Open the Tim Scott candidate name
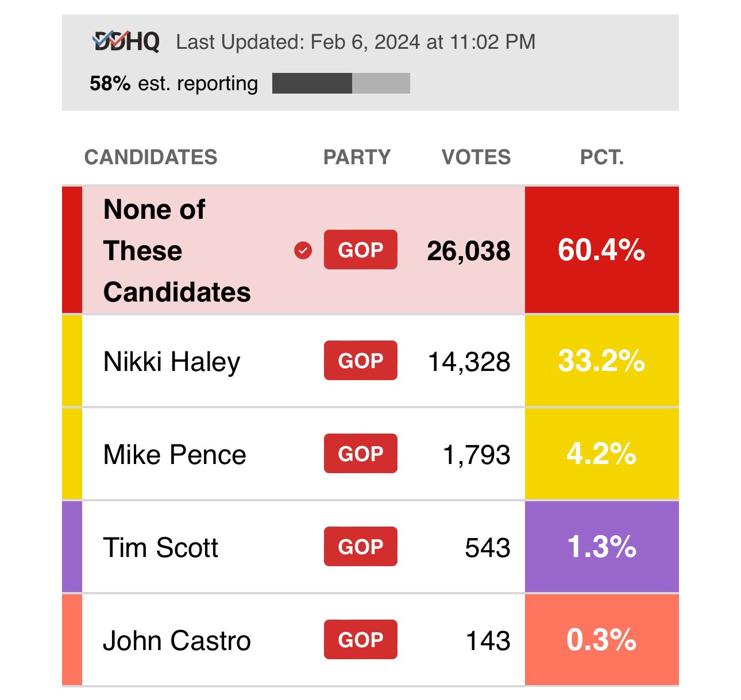Screen dimensions: 741x700 [160, 548]
